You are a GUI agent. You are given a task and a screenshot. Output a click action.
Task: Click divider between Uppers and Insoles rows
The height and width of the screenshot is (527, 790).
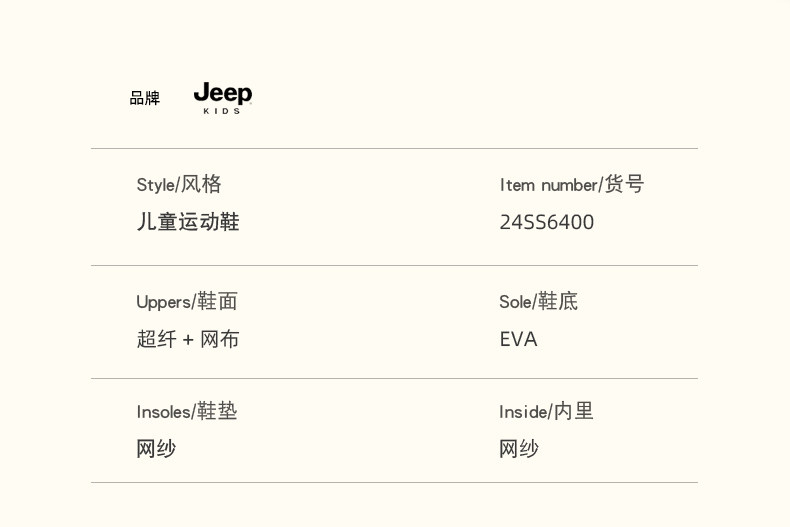pyautogui.click(x=394, y=378)
